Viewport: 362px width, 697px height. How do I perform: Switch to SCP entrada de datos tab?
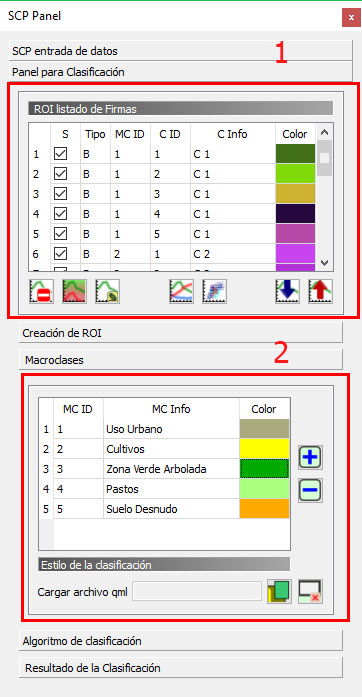click(x=180, y=51)
